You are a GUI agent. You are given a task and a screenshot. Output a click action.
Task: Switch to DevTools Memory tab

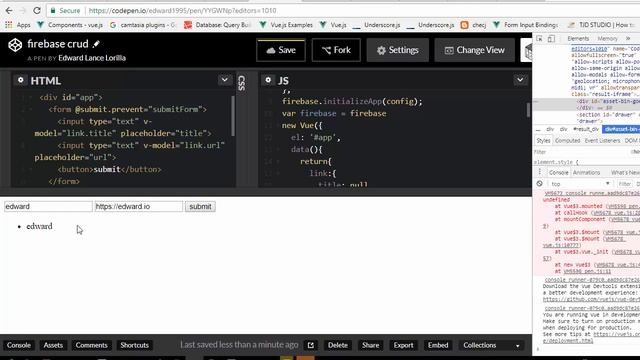607,39
